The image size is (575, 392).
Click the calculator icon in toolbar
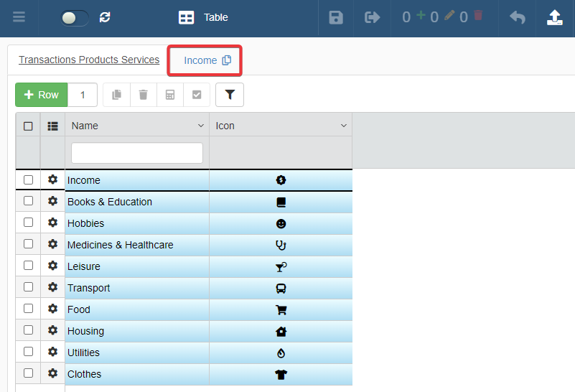(170, 95)
